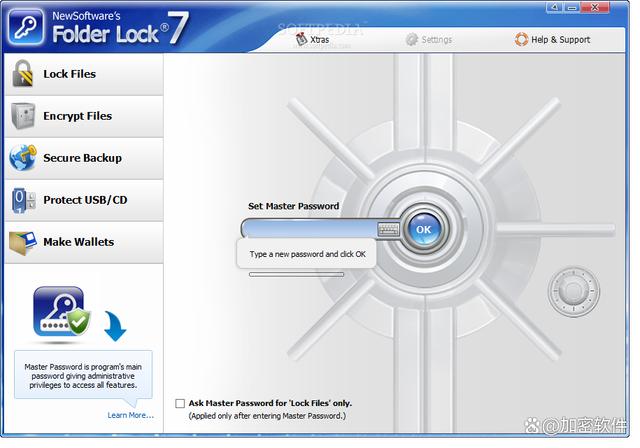This screenshot has width=640, height=448.
Task: Open the Lock Files section
Action: click(84, 74)
